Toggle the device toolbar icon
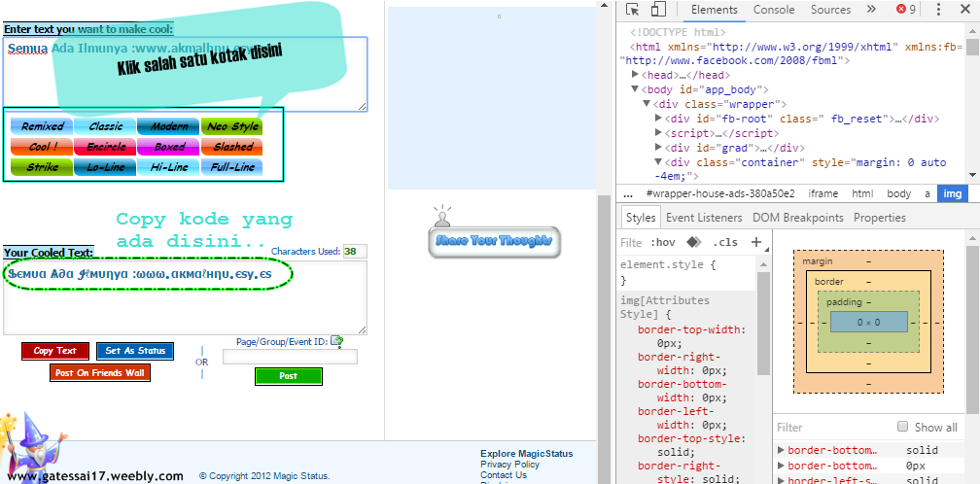The height and width of the screenshot is (484, 980). click(657, 10)
